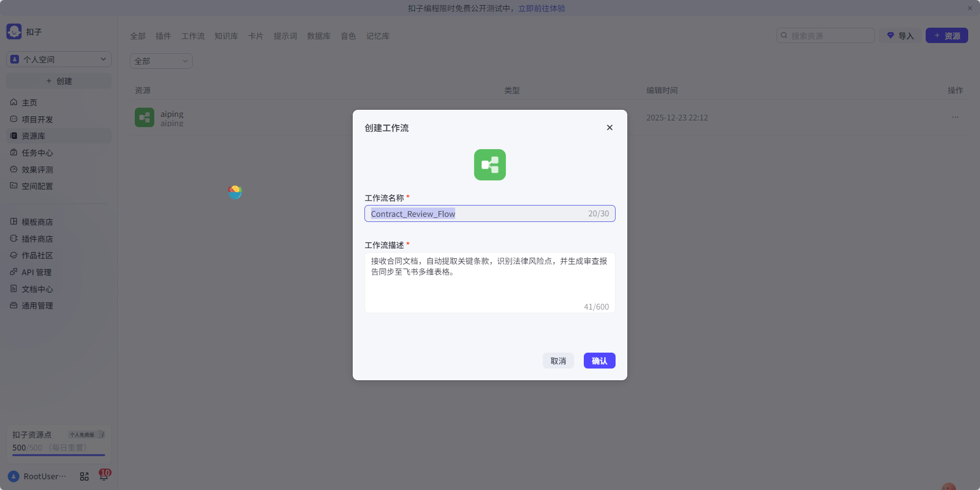Screen dimensions: 980x490
Task: Click the 导入 import button with shield icon
Action: point(899,35)
